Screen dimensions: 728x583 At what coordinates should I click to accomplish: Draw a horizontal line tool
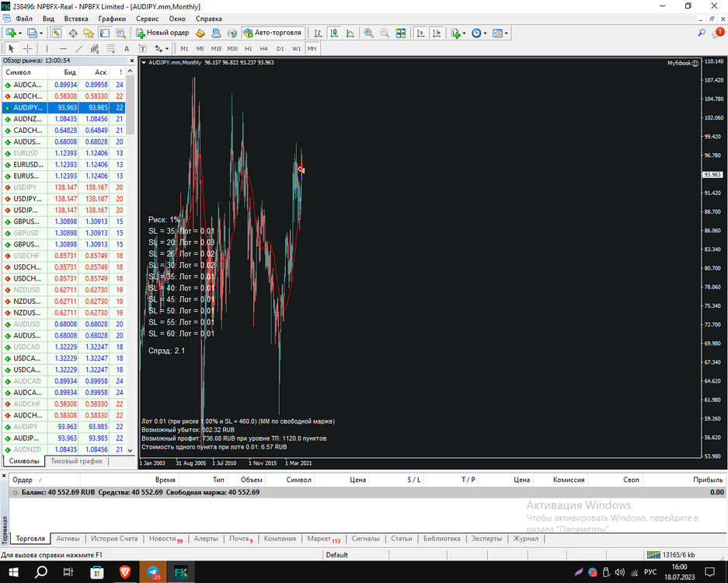(63, 48)
